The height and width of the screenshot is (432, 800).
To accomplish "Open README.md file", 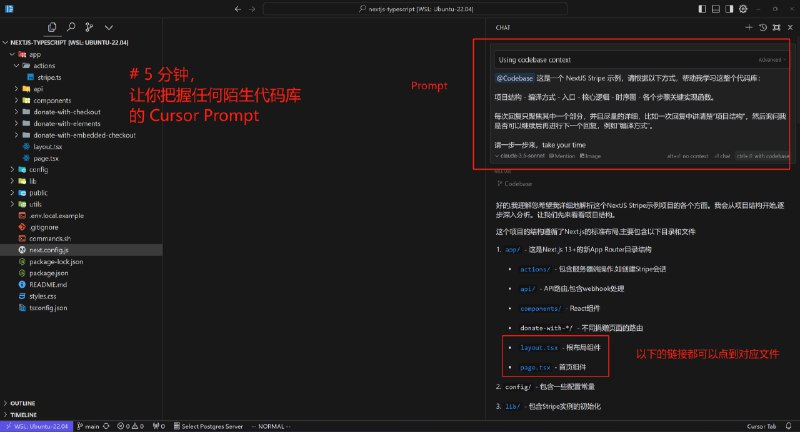I will 48,285.
